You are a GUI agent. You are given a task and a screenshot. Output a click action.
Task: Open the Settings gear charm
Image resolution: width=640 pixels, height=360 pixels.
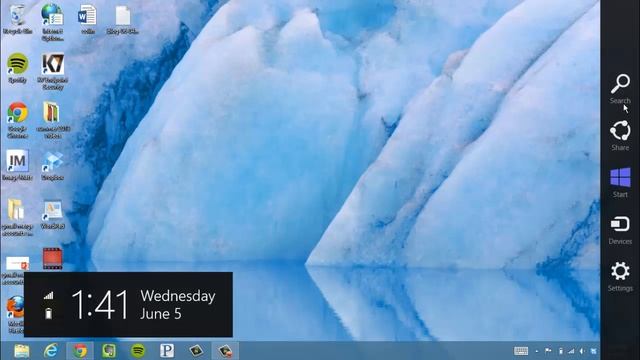click(620, 277)
